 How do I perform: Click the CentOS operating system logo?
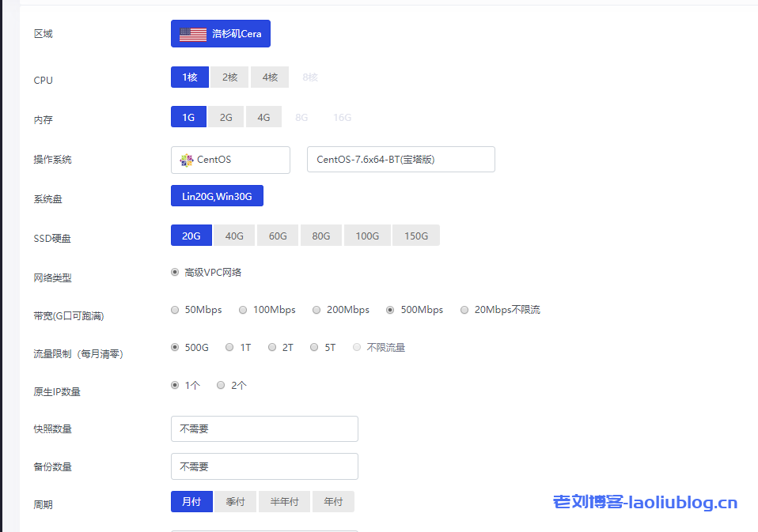(x=184, y=160)
